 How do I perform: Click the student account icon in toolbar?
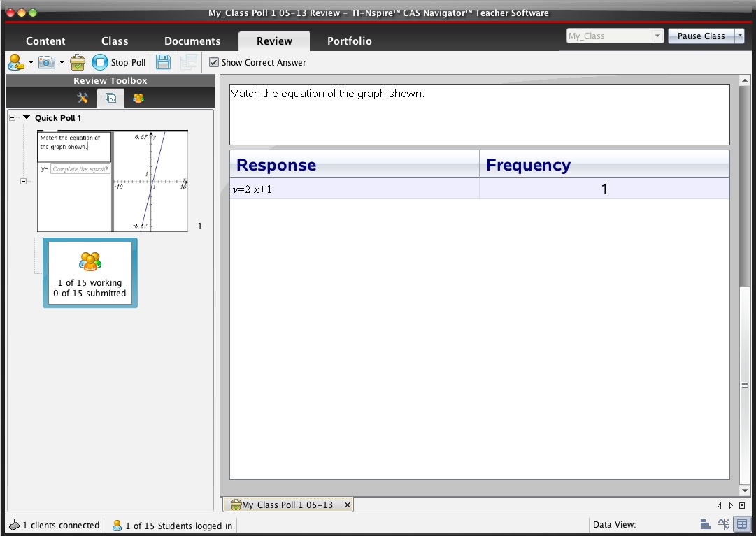coord(17,62)
